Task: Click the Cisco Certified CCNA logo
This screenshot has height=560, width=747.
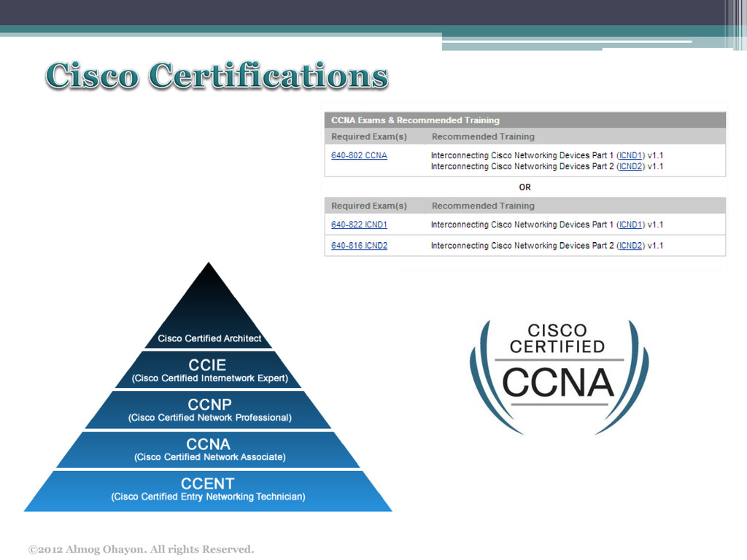Action: pos(559,376)
